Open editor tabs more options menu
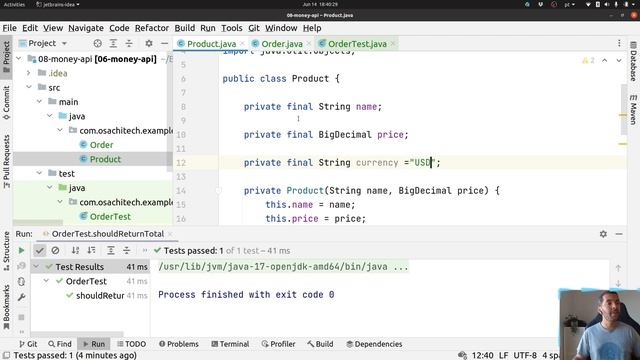This screenshot has width=640, height=360. click(619, 43)
